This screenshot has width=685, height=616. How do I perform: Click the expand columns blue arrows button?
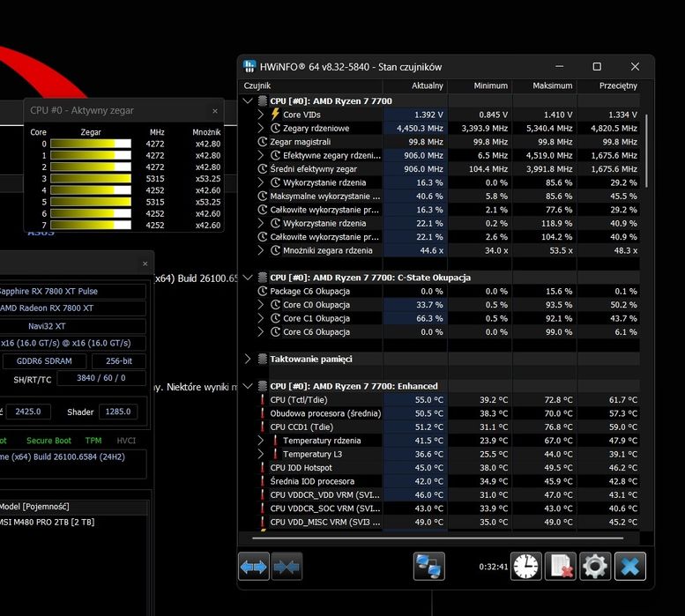click(x=253, y=567)
